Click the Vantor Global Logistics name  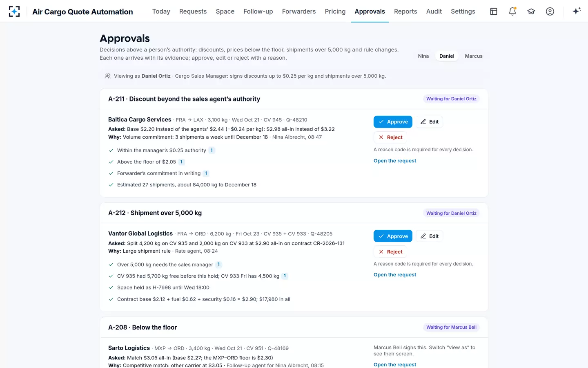point(140,233)
